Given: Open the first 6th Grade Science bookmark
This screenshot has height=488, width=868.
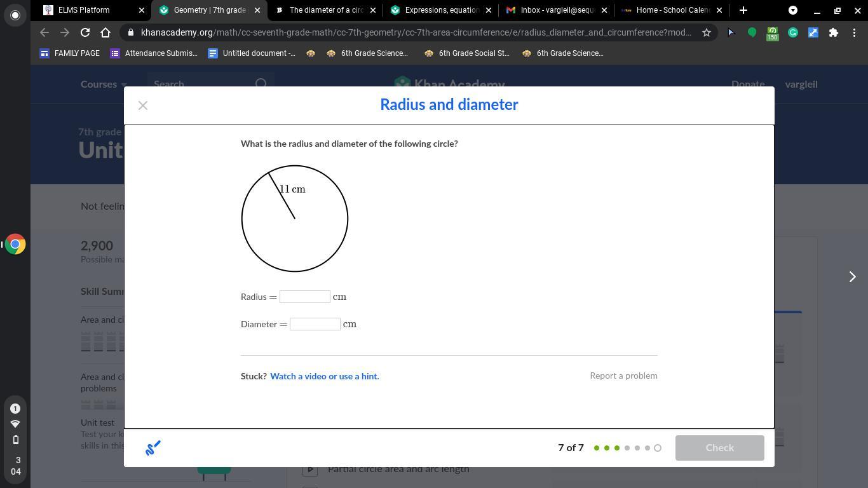Looking at the screenshot, I should [x=367, y=53].
